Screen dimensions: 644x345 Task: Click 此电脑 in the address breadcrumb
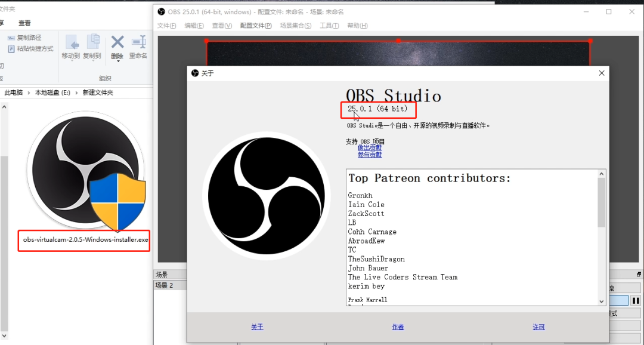point(13,93)
